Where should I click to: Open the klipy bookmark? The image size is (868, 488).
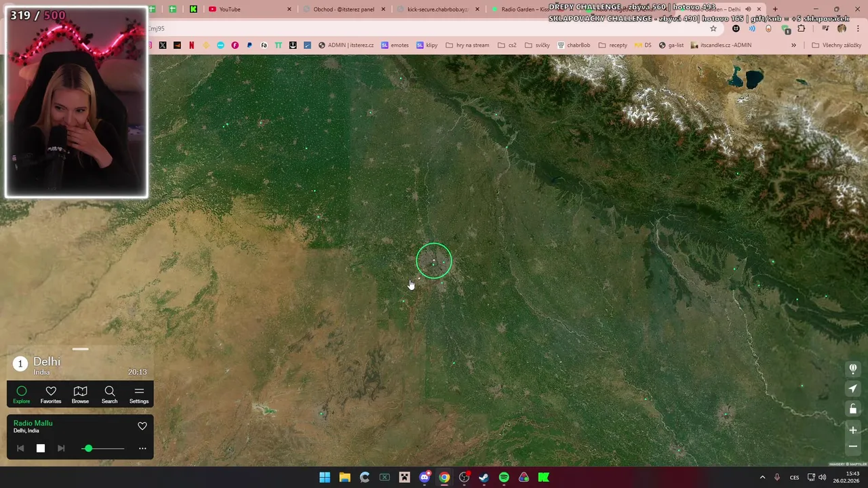click(427, 45)
